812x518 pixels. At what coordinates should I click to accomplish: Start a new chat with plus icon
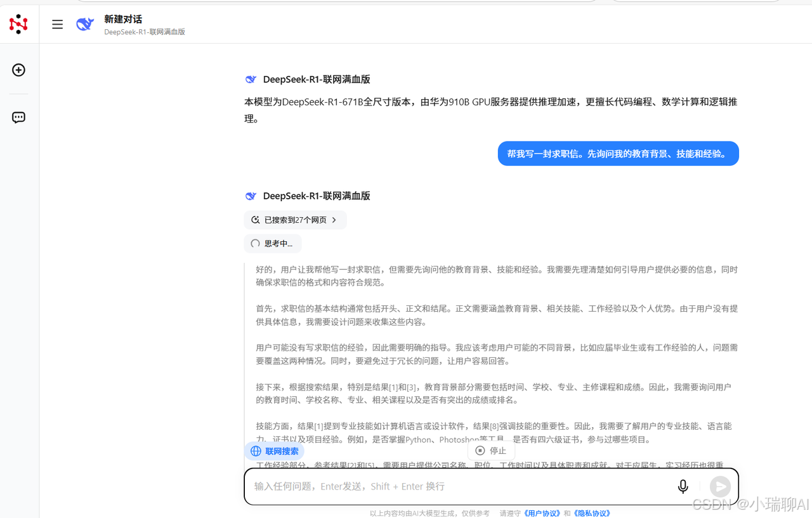coord(19,70)
